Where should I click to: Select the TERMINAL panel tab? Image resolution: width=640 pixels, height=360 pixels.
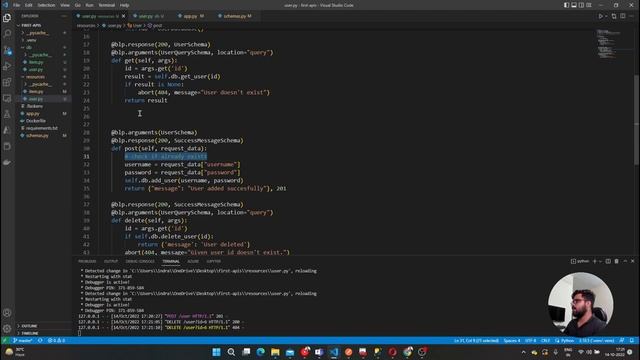click(171, 261)
